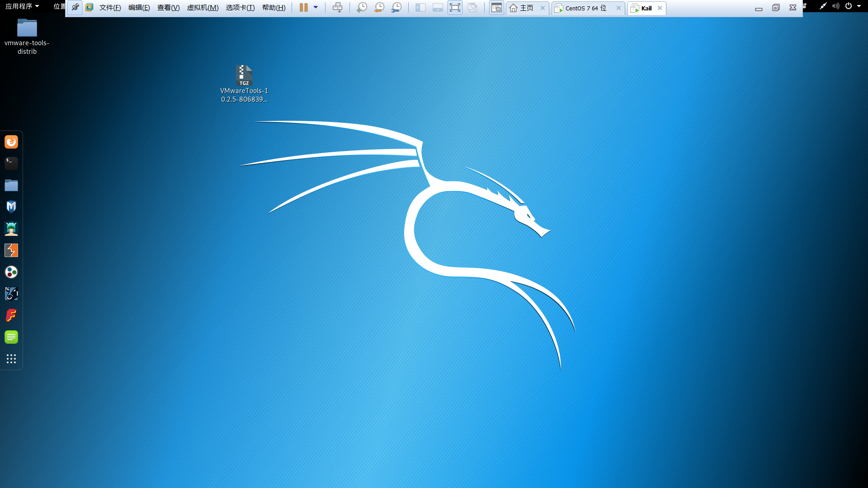
Task: Open the 文件(F) menu
Action: [x=110, y=8]
